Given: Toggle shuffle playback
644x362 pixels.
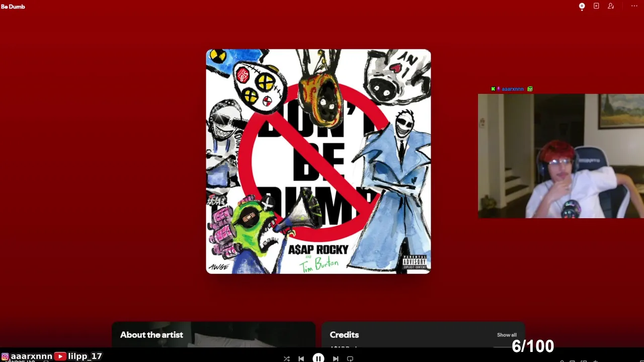Looking at the screenshot, I should point(286,358).
